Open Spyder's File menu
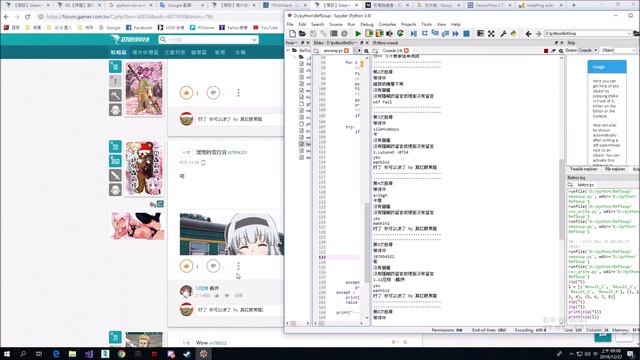 [x=290, y=24]
